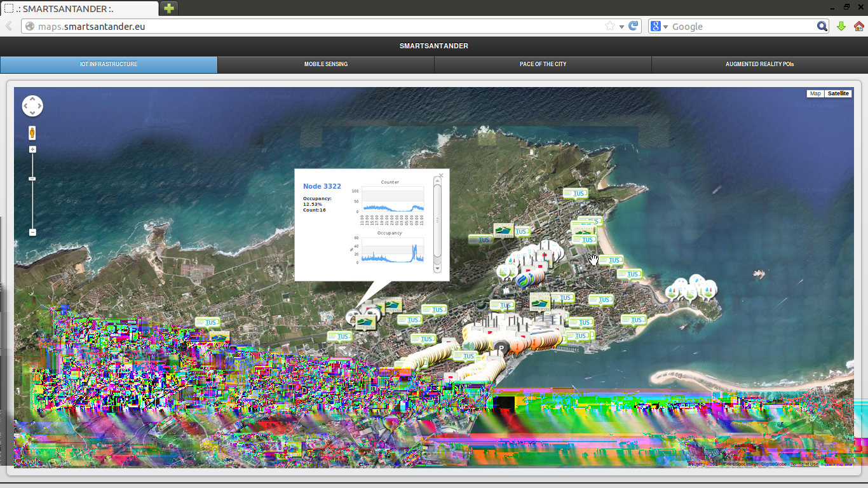Click the westernmost TUS bus marker
The width and height of the screenshot is (868, 488).
(208, 323)
